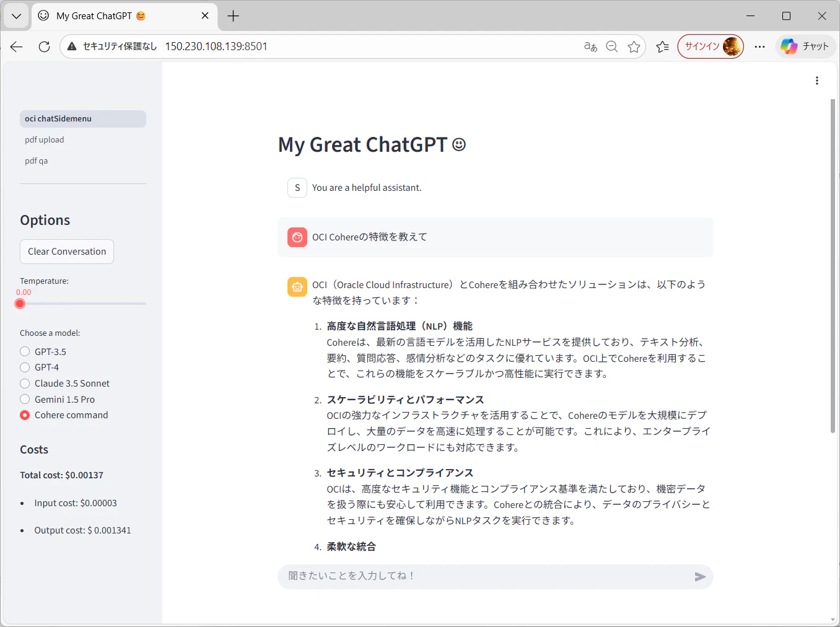
Task: Select the GPT-3.5 model option
Action: [x=43, y=352]
